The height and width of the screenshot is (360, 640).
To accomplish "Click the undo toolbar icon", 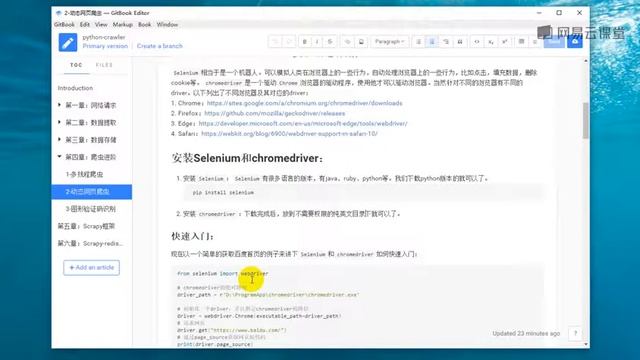I will 276,42.
